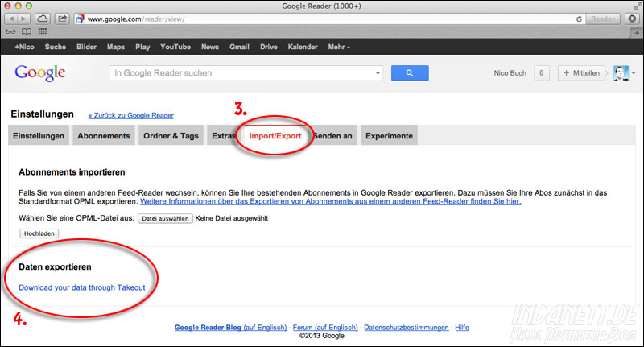This screenshot has width=644, height=347.
Task: Open Reading List glasses icon
Action: tap(10, 31)
